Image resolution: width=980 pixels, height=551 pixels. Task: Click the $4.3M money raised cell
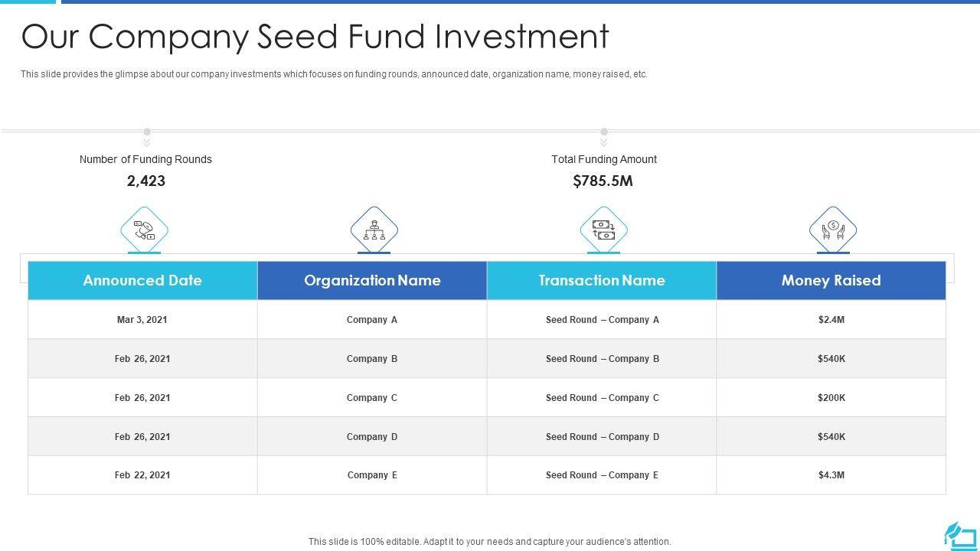tap(831, 475)
